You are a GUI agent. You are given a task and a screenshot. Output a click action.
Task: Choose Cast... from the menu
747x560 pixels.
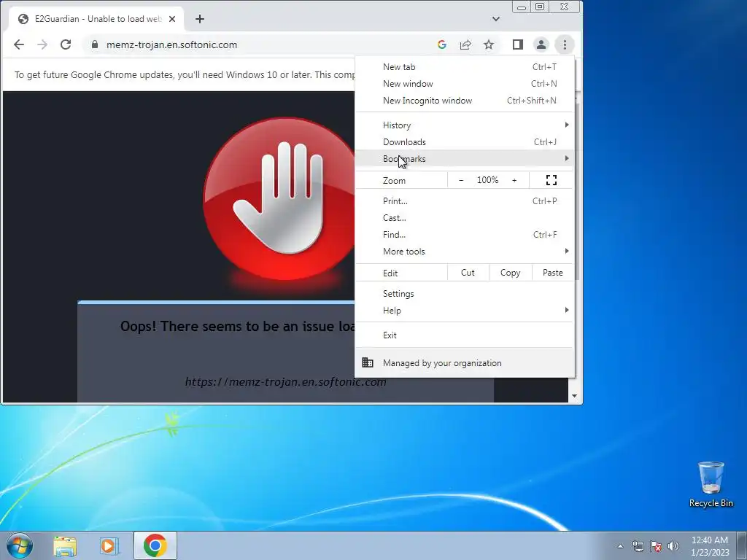click(x=465, y=217)
